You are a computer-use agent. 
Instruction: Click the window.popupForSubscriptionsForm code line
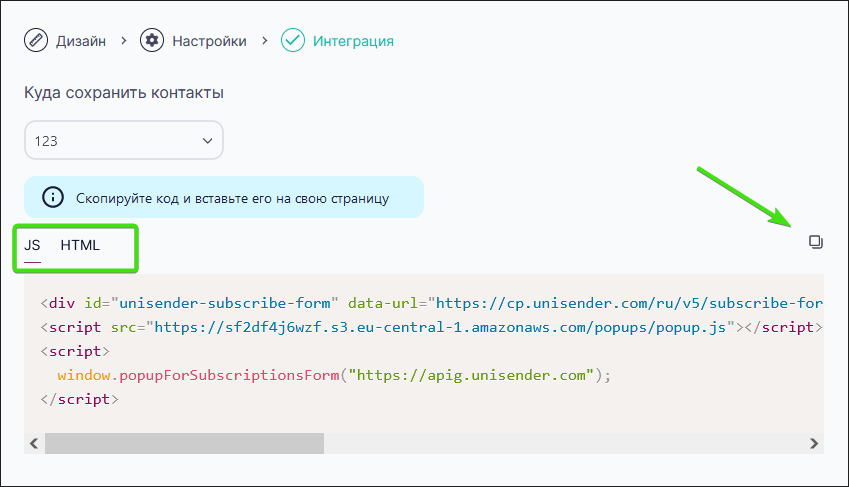tap(334, 375)
